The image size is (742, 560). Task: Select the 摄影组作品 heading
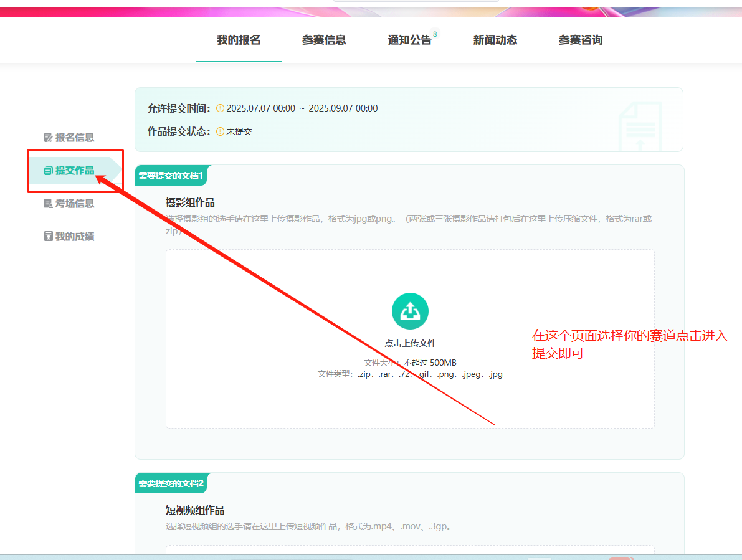pos(190,203)
